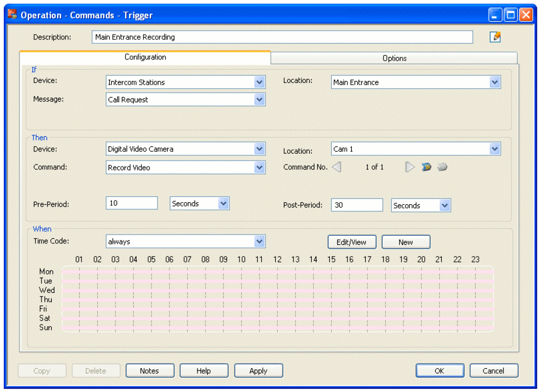Click the Apply button
The width and height of the screenshot is (540, 392).
pos(258,371)
